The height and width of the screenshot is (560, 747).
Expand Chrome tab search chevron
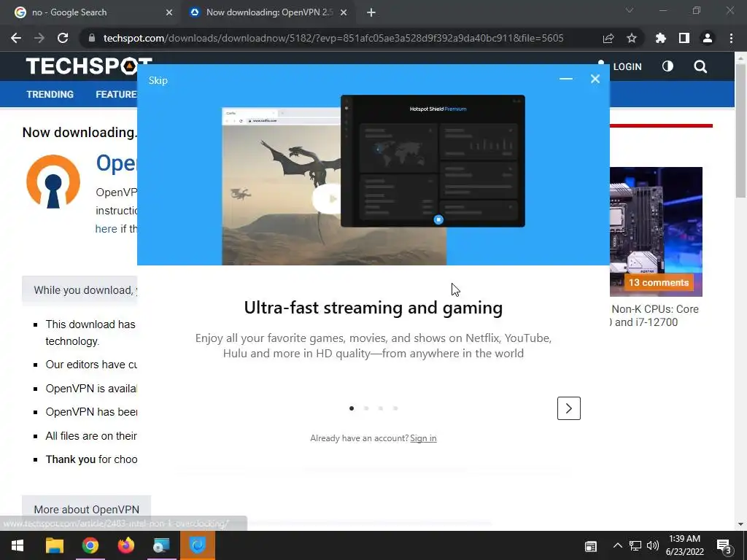(x=630, y=10)
